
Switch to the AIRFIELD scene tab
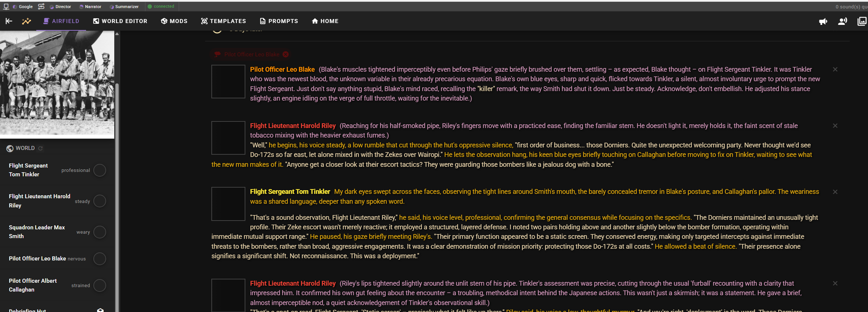tap(61, 21)
